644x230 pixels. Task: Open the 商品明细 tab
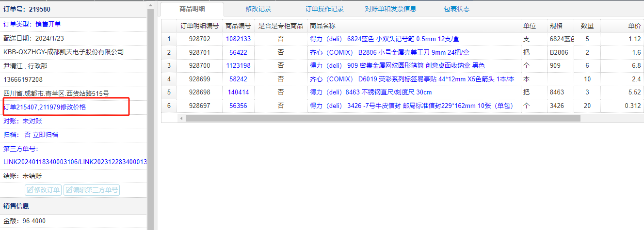[192, 9]
